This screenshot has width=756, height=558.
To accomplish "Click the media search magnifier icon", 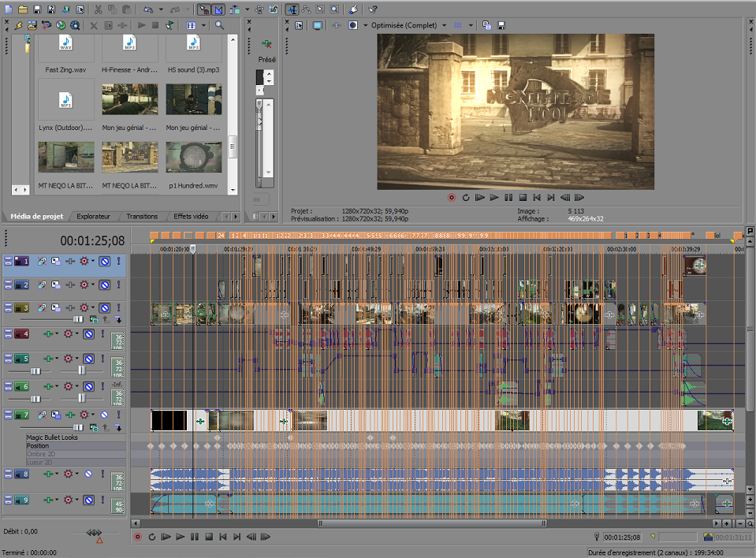I will point(220,25).
